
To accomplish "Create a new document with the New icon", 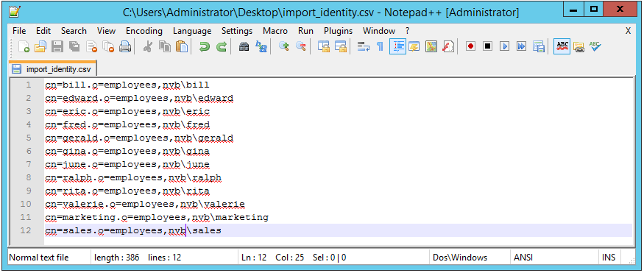I will [24, 46].
